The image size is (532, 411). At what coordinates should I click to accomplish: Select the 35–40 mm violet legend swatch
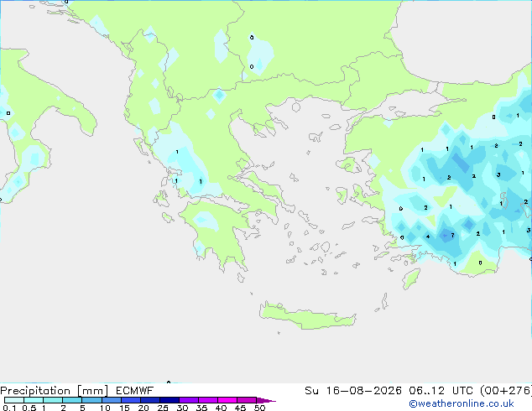[207, 400]
